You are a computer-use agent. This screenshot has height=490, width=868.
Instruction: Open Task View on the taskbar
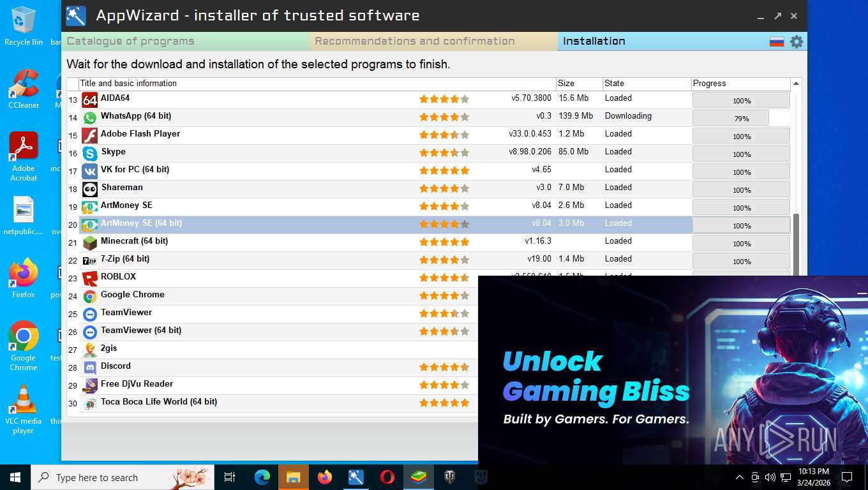pyautogui.click(x=230, y=477)
